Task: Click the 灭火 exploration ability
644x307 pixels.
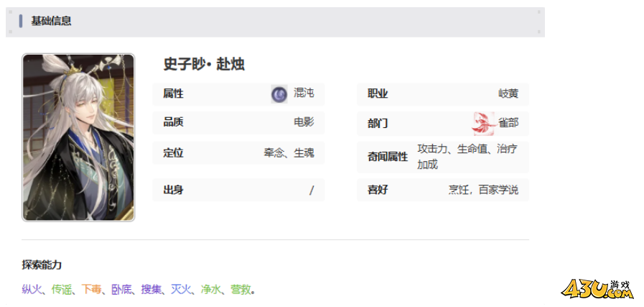Action: [x=181, y=290]
